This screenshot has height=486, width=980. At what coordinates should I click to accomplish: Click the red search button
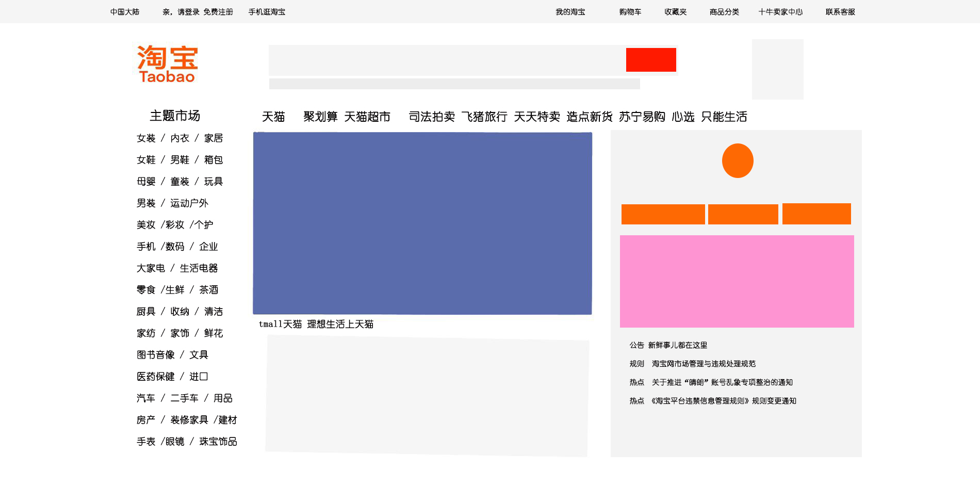(x=651, y=60)
